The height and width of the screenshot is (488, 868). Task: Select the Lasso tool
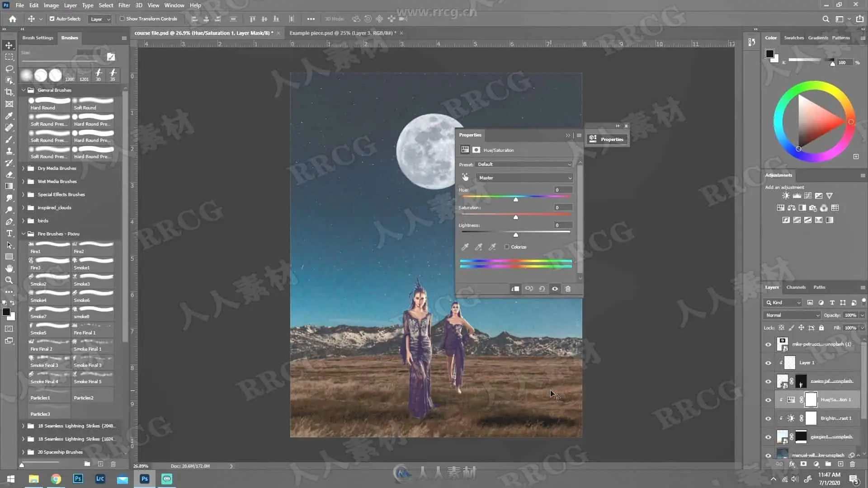[9, 69]
